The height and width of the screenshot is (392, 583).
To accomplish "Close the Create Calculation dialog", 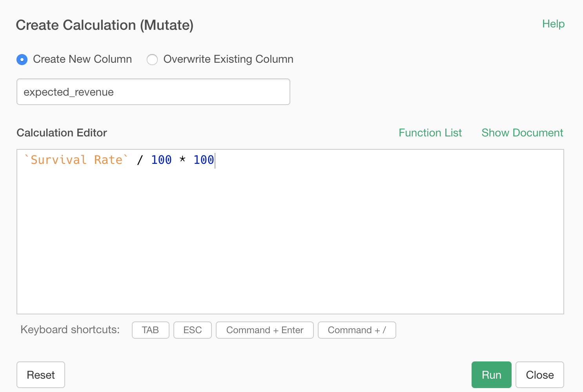I will coord(539,375).
